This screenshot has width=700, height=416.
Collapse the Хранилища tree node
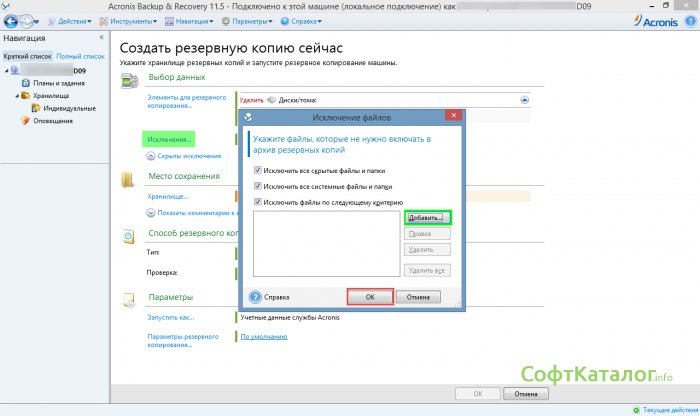point(18,96)
